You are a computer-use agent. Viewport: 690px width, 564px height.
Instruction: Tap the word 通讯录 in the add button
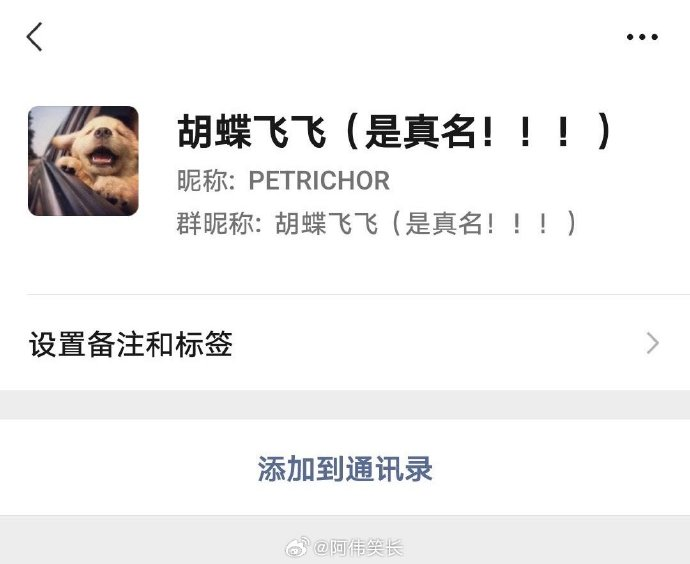pos(389,469)
